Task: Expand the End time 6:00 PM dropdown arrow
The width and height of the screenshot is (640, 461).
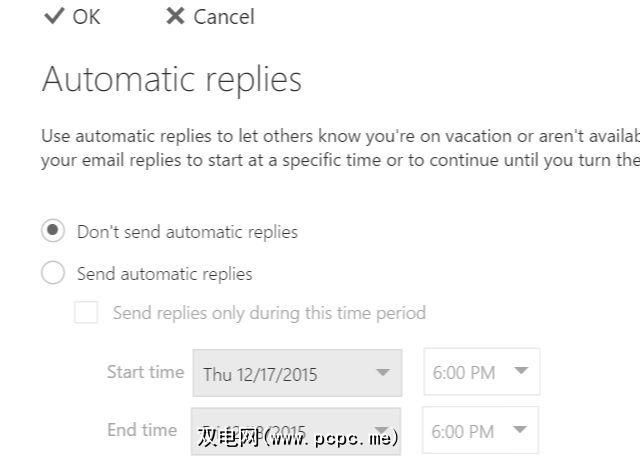Action: pyautogui.click(x=520, y=430)
